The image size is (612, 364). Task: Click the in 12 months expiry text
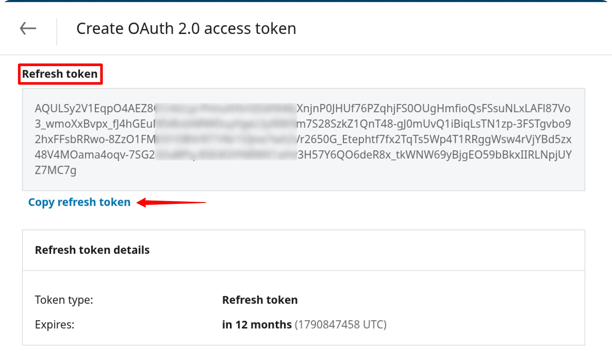coord(256,324)
